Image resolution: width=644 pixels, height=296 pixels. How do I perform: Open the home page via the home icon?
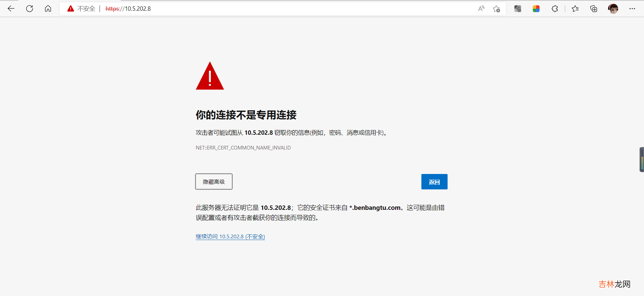coord(48,9)
